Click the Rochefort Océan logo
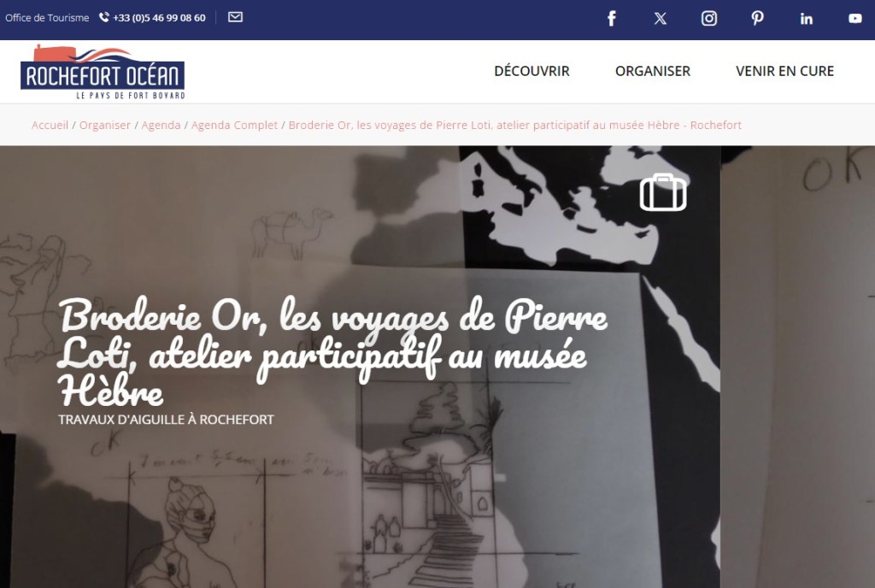Viewport: 875px width, 588px height. point(103,72)
